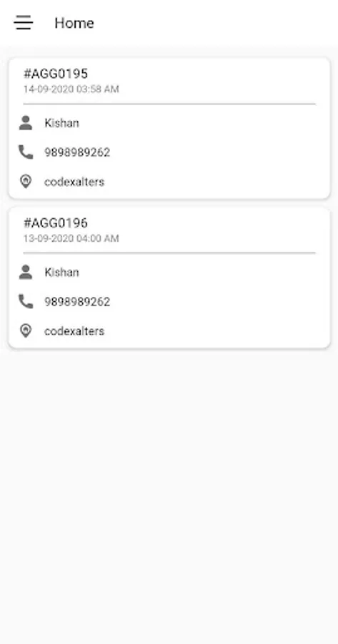Open order #AGG0195 heading
Viewport: 338px width, 644px height.
56,74
